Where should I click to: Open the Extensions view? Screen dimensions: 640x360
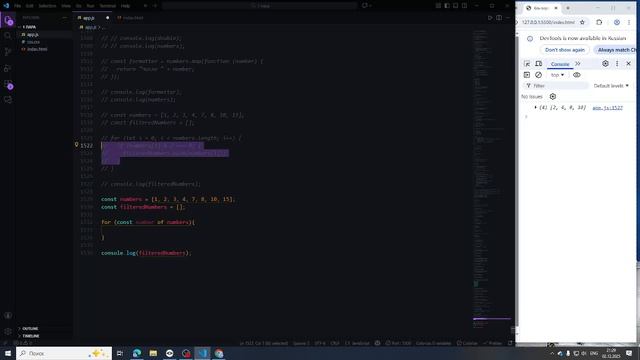(x=8, y=84)
